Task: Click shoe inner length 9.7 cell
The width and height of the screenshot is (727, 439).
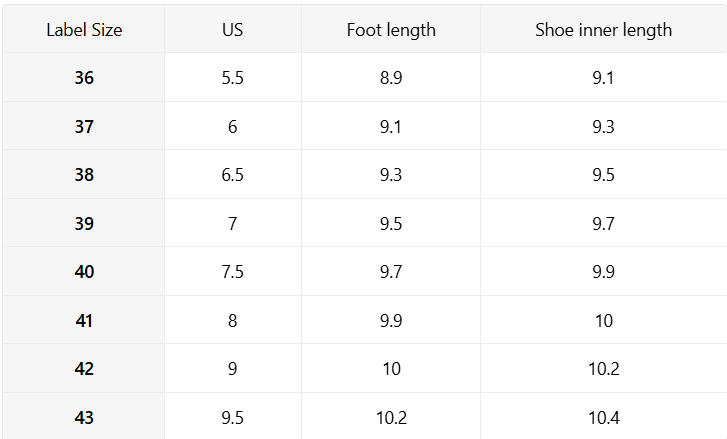Action: pyautogui.click(x=603, y=224)
